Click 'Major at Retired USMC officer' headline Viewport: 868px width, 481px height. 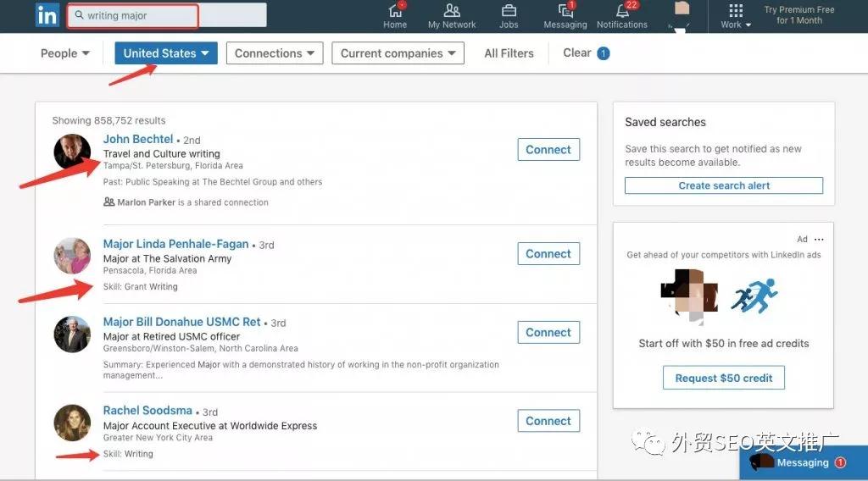[x=171, y=337]
